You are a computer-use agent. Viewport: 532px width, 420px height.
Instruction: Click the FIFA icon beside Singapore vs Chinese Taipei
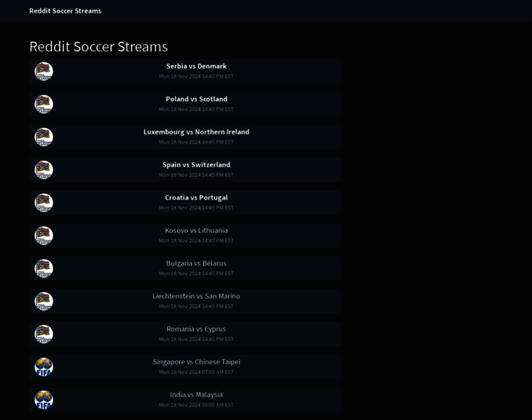pos(44,367)
